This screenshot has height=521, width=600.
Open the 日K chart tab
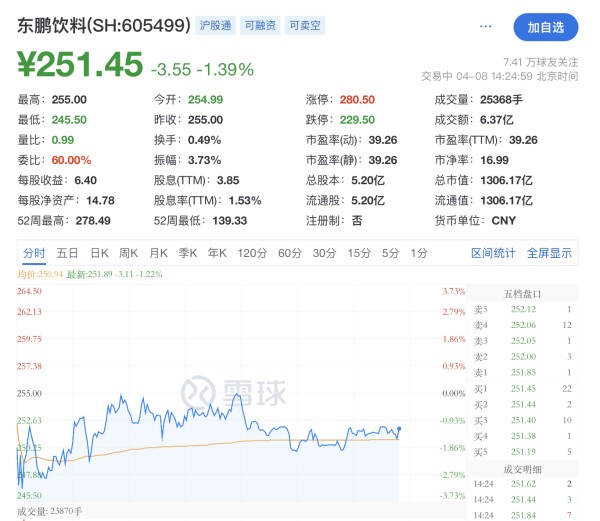99,253
